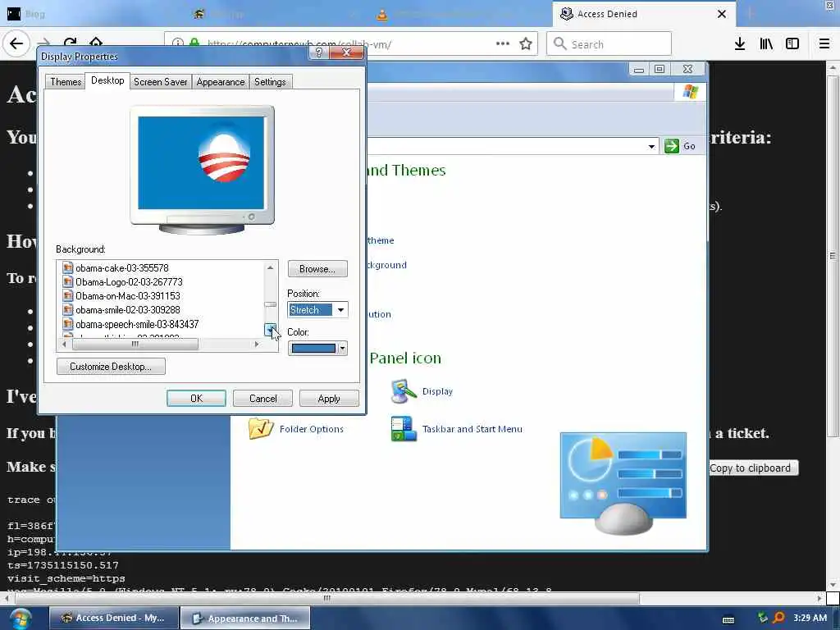The width and height of the screenshot is (840, 630).
Task: Click the green Go arrow button
Action: click(x=671, y=146)
